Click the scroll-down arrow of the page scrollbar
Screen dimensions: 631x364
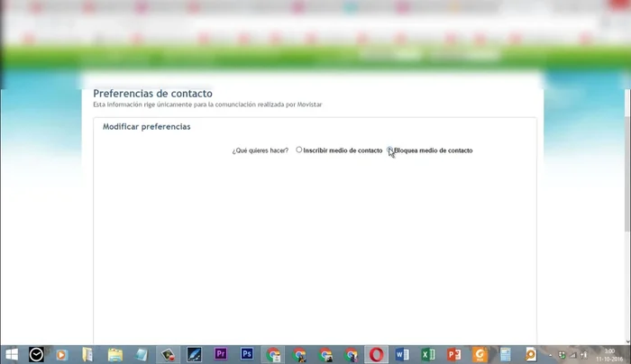(x=627, y=341)
